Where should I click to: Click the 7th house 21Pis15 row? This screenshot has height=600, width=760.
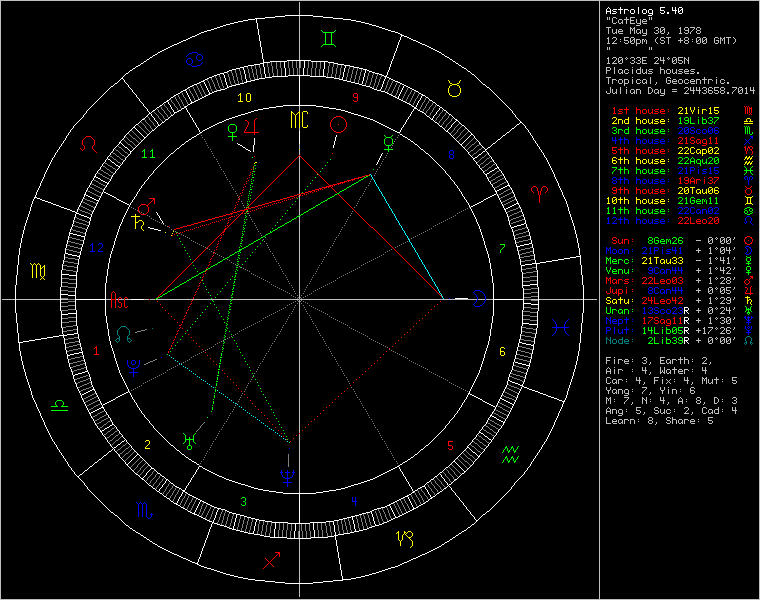[x=682, y=171]
